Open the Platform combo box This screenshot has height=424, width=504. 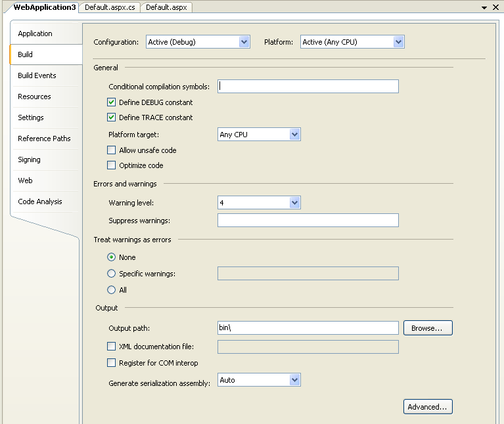[x=352, y=42]
